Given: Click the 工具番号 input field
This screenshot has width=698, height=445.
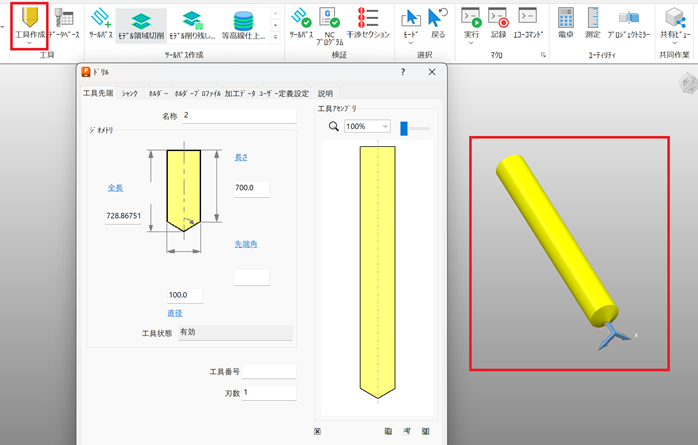Looking at the screenshot, I should [269, 371].
